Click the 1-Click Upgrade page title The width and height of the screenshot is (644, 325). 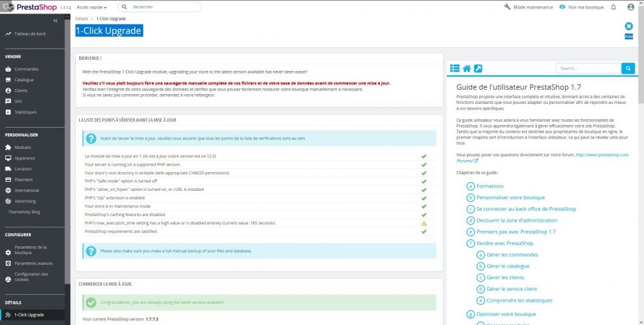pyautogui.click(x=109, y=31)
